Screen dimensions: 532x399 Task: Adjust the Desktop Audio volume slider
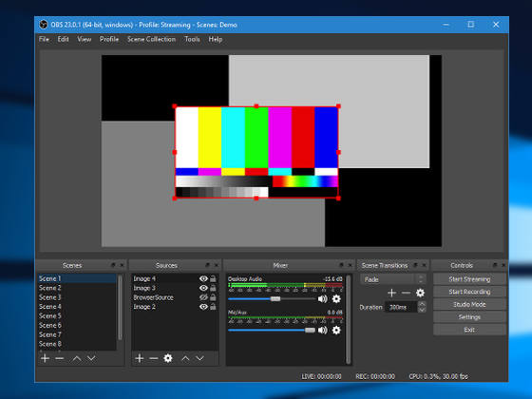coord(273,299)
